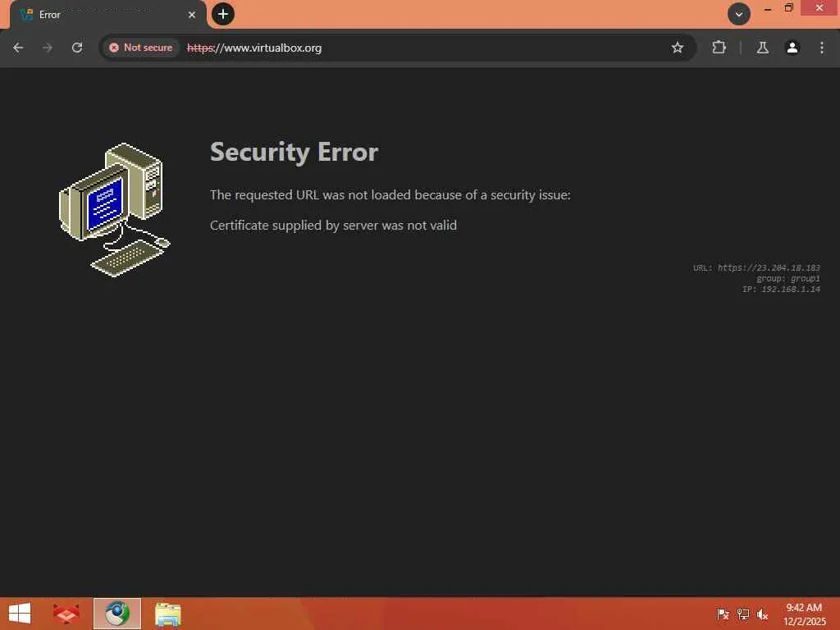The width and height of the screenshot is (840, 630).
Task: Click the 'requested URL was not loaded' message
Action: (x=390, y=194)
